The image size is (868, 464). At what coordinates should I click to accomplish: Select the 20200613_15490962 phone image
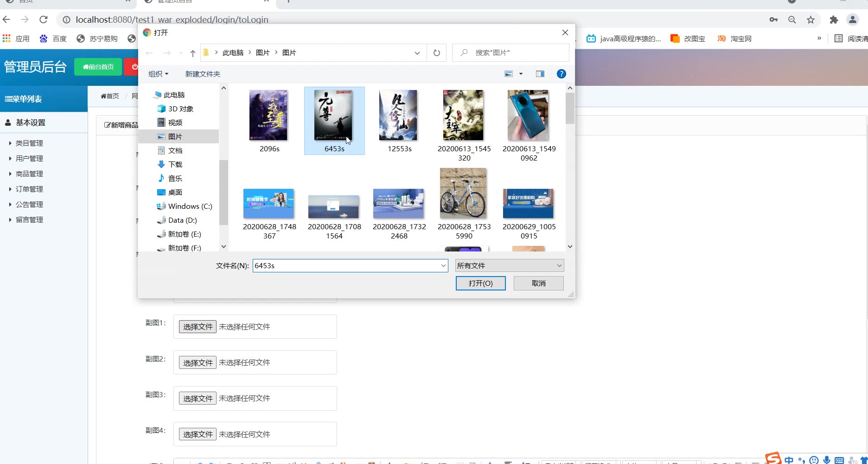[529, 125]
